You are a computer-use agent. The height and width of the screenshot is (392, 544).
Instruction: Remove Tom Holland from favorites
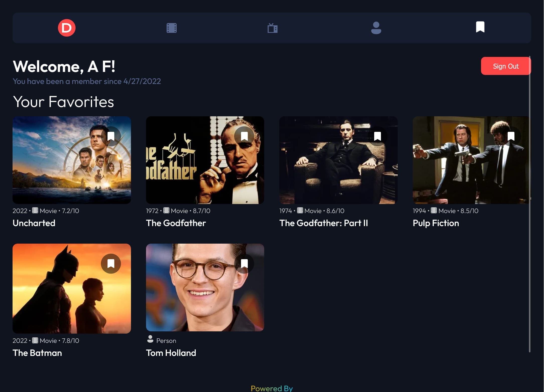[x=244, y=264]
